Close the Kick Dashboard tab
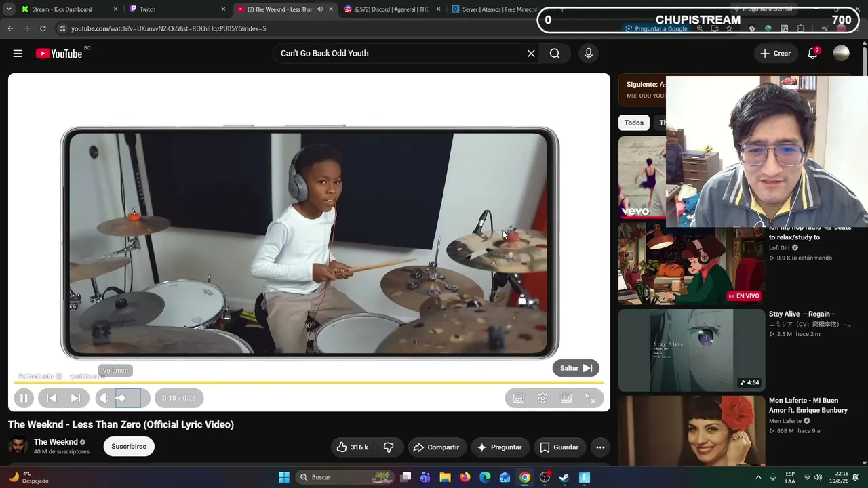The height and width of the screenshot is (488, 868). click(x=116, y=9)
